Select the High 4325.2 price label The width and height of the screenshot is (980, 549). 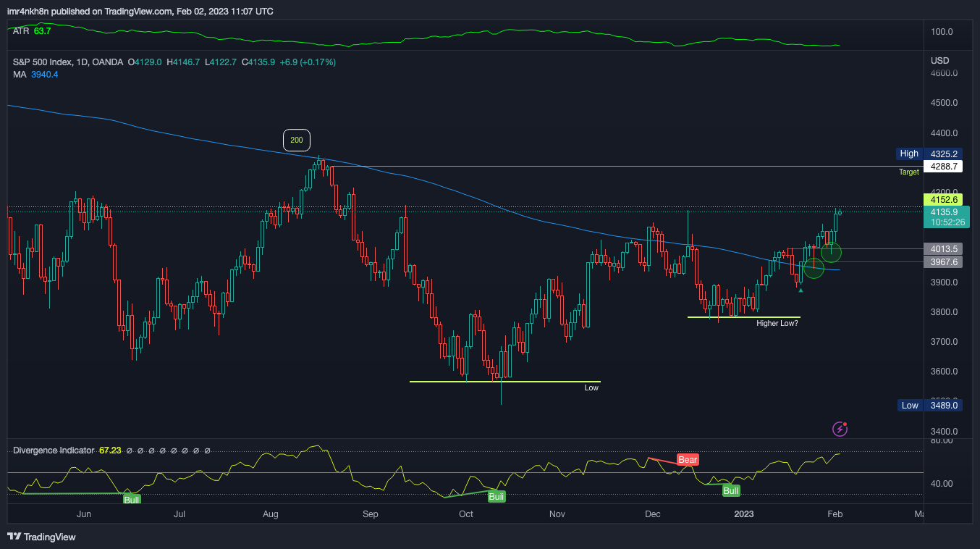(x=929, y=154)
